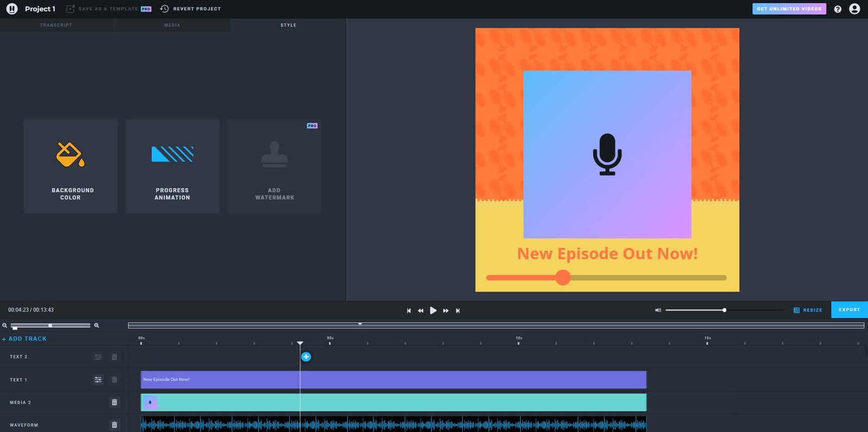Mute audio with the speaker icon

tap(658, 310)
